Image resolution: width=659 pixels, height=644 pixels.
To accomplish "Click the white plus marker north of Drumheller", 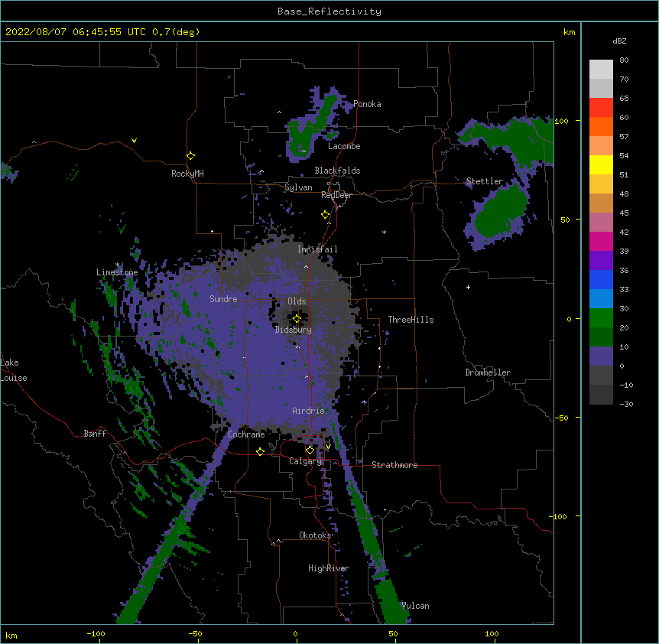I will tap(468, 287).
